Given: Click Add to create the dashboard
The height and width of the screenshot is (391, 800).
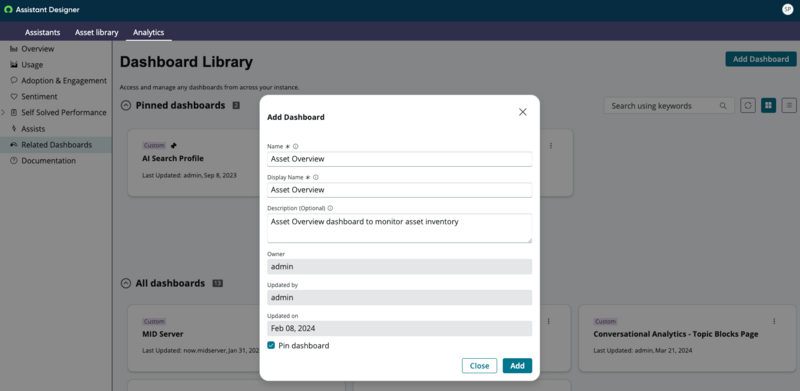Looking at the screenshot, I should 517,365.
